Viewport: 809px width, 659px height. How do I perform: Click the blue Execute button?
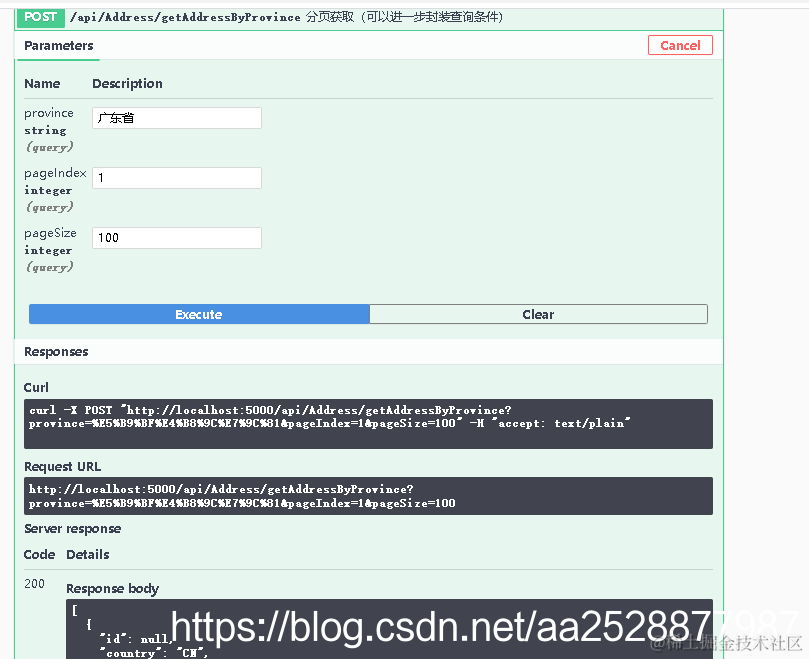coord(199,314)
